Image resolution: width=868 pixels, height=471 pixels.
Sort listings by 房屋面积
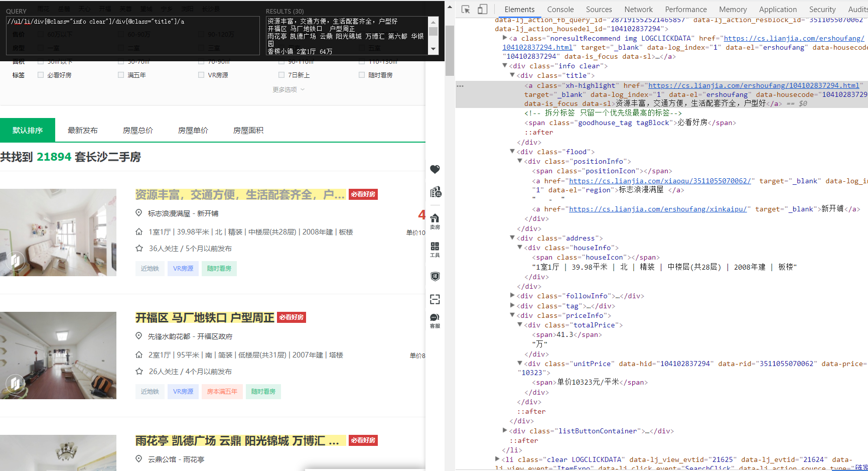tap(248, 130)
